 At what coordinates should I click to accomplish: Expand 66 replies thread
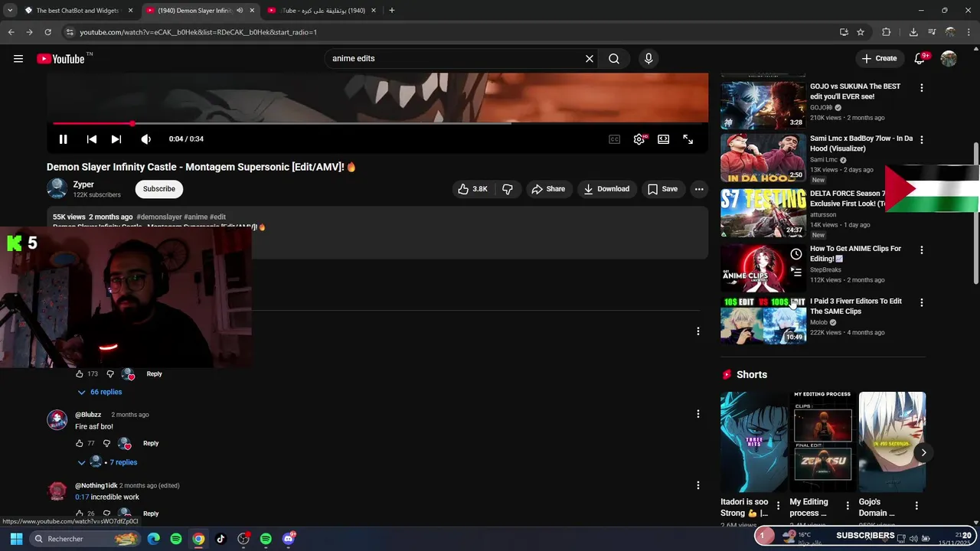tap(100, 392)
